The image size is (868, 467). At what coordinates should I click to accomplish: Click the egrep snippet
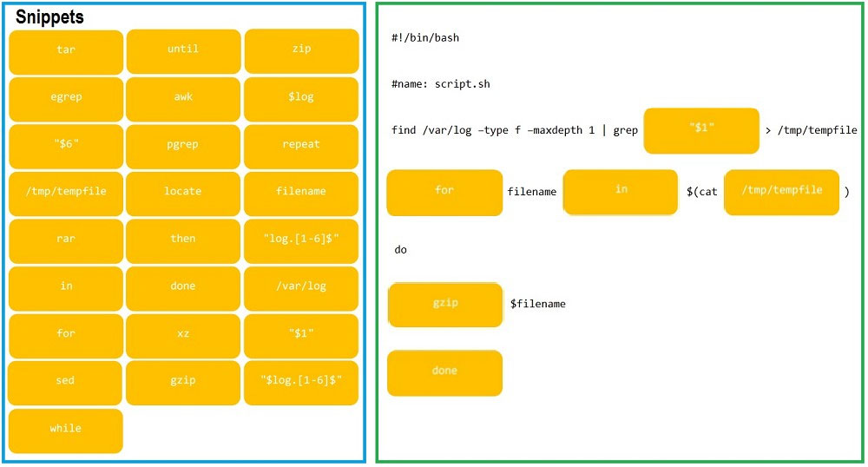pyautogui.click(x=66, y=100)
